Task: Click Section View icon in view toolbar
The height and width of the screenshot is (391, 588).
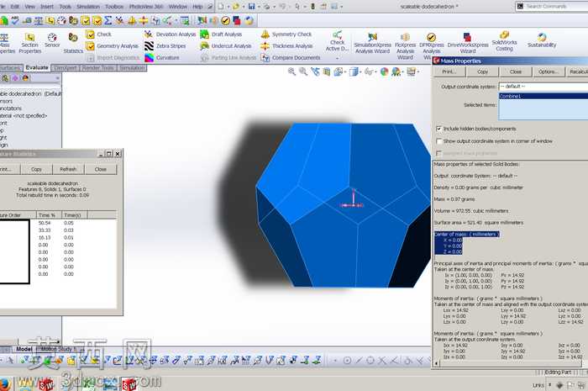Action: [x=327, y=71]
